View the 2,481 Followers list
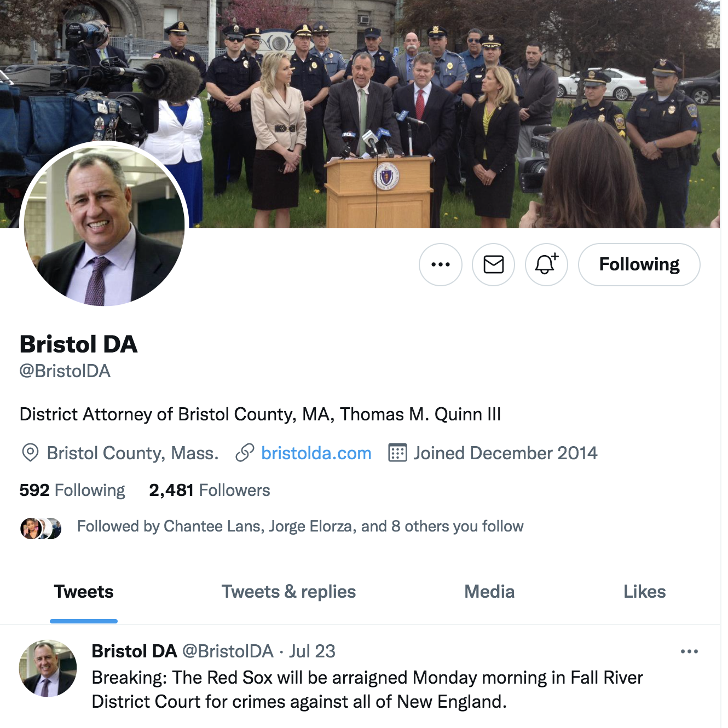 pos(210,490)
